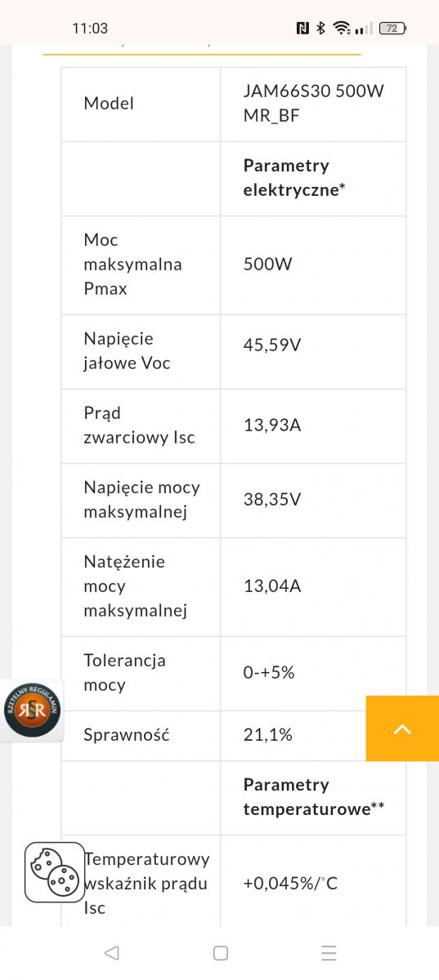Click the Parametry temperaturowe header
Image resolution: width=439 pixels, height=980 pixels.
314,796
